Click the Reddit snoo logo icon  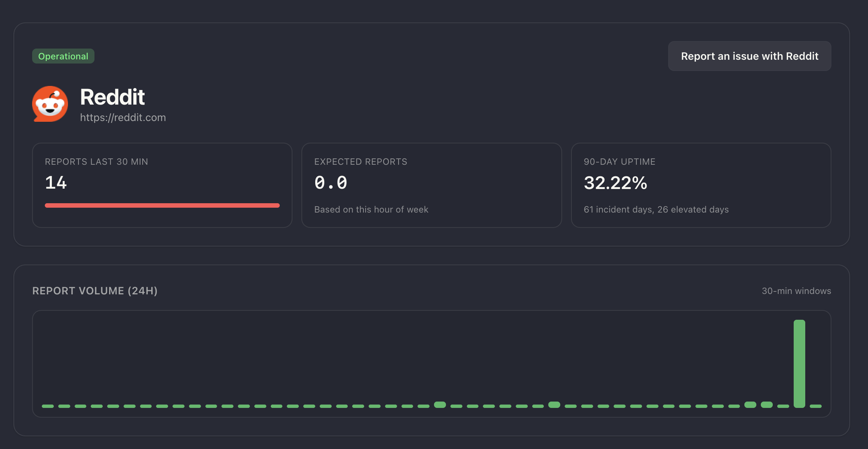(x=50, y=104)
